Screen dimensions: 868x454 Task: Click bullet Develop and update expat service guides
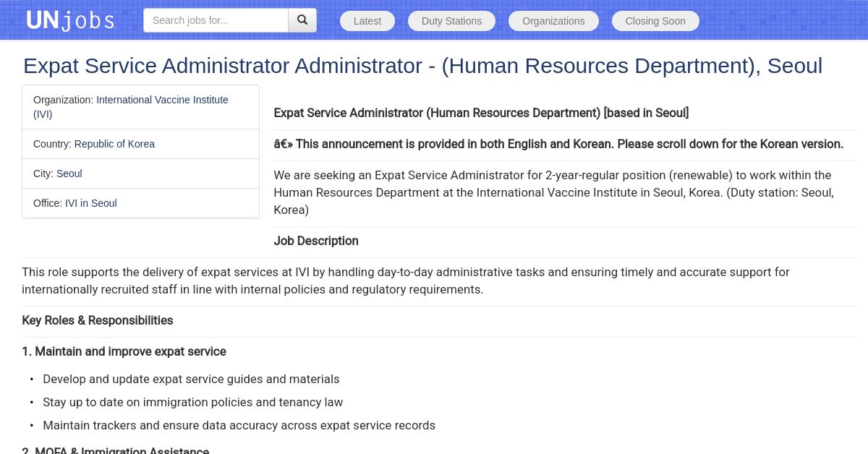click(x=191, y=379)
